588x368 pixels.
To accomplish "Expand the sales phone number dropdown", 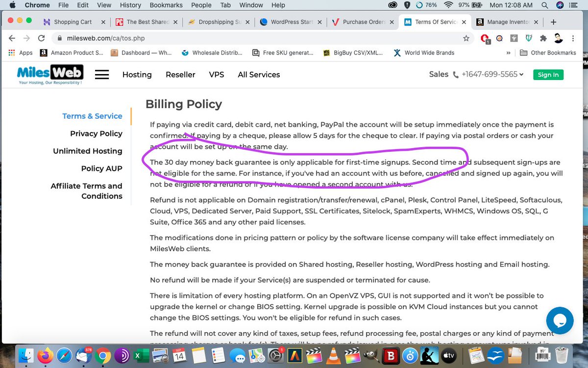I will (x=521, y=75).
